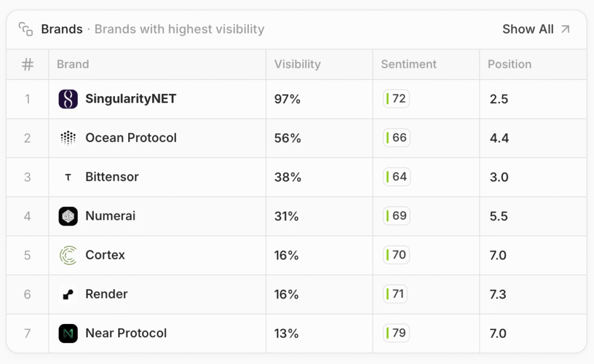
Task: Open the SingularityNET brand name
Action: (x=131, y=99)
